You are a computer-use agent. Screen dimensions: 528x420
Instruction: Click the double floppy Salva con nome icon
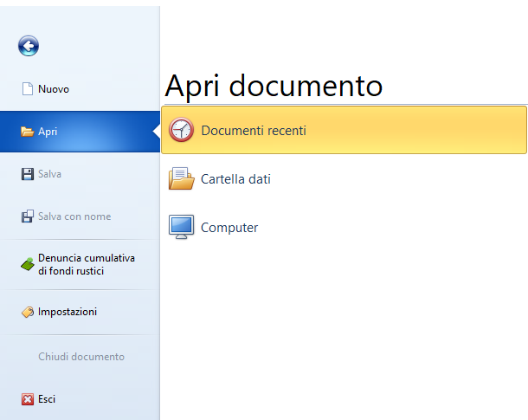click(x=28, y=216)
